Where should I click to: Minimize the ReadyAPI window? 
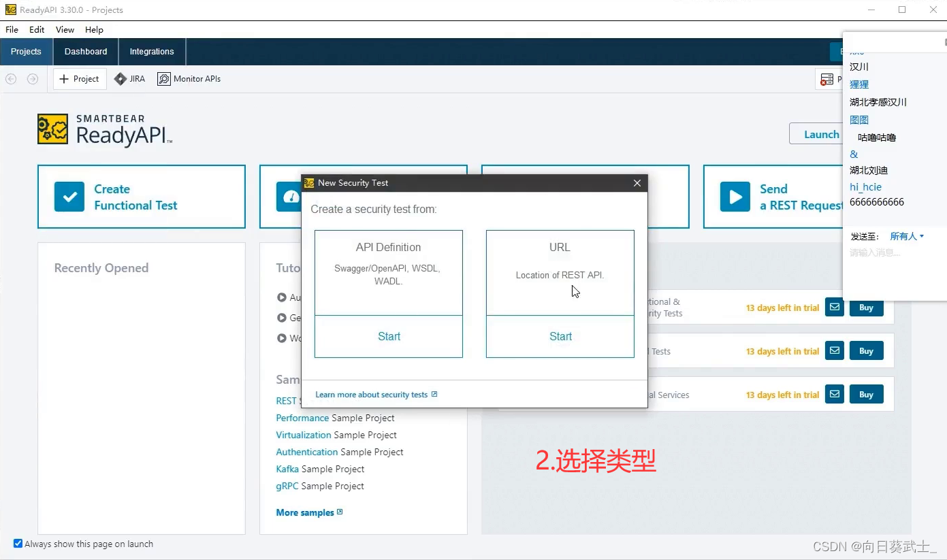(x=871, y=10)
